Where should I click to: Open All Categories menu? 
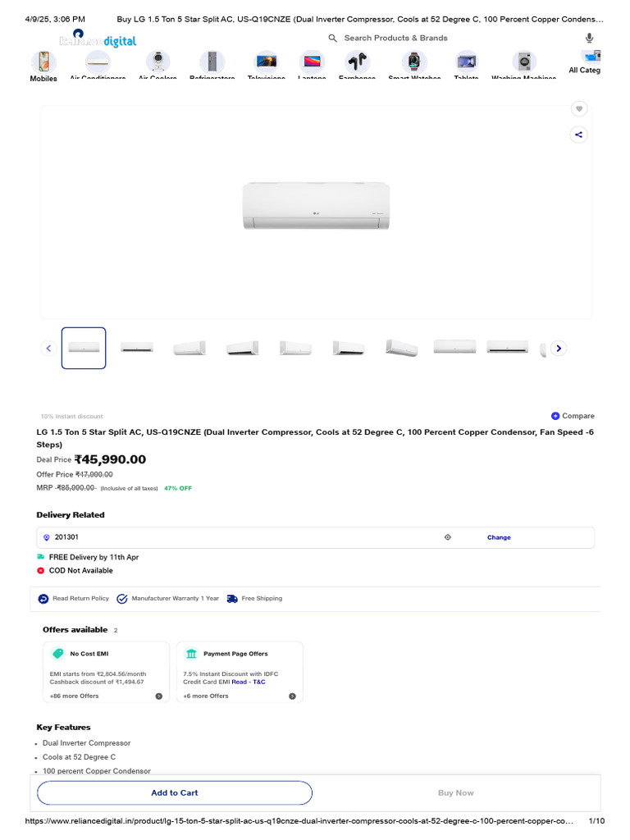(x=585, y=63)
